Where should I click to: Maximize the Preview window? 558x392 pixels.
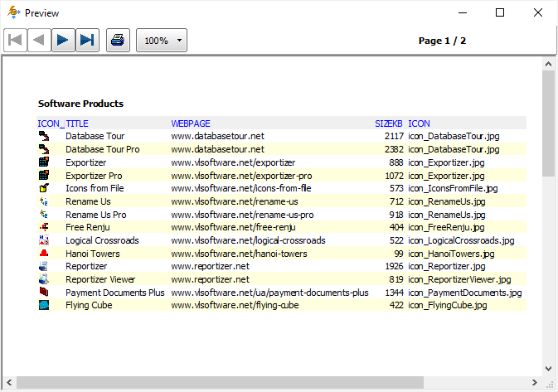[x=500, y=12]
